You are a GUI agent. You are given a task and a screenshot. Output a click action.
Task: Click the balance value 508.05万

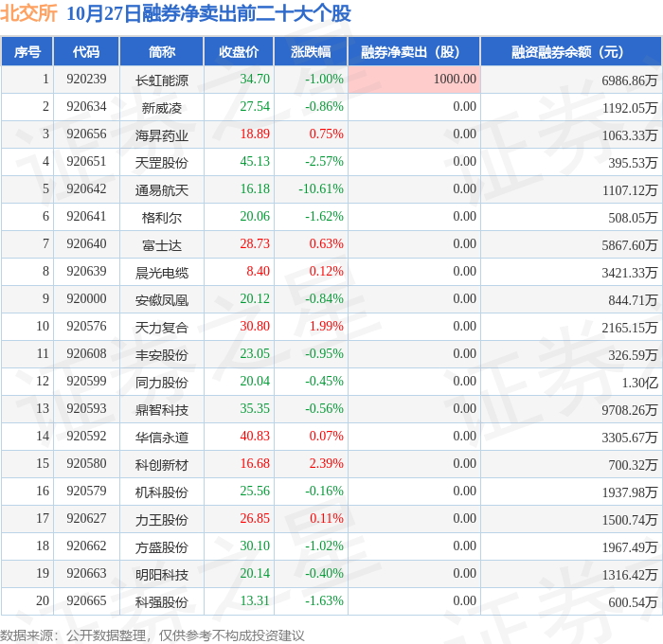pyautogui.click(x=633, y=217)
